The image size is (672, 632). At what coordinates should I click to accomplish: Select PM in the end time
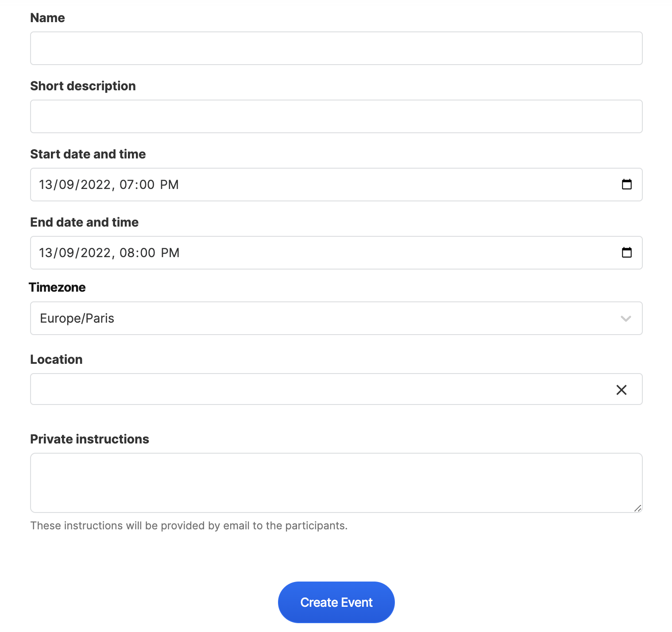pos(170,253)
